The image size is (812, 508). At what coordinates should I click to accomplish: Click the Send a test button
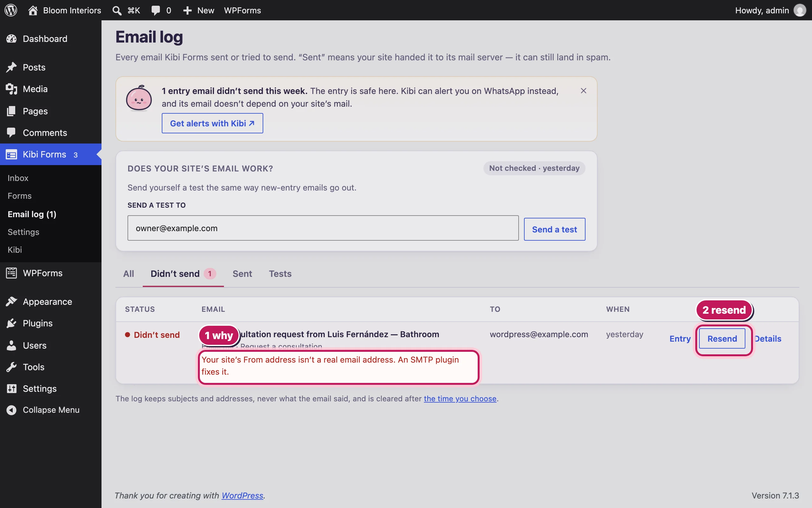pyautogui.click(x=555, y=230)
